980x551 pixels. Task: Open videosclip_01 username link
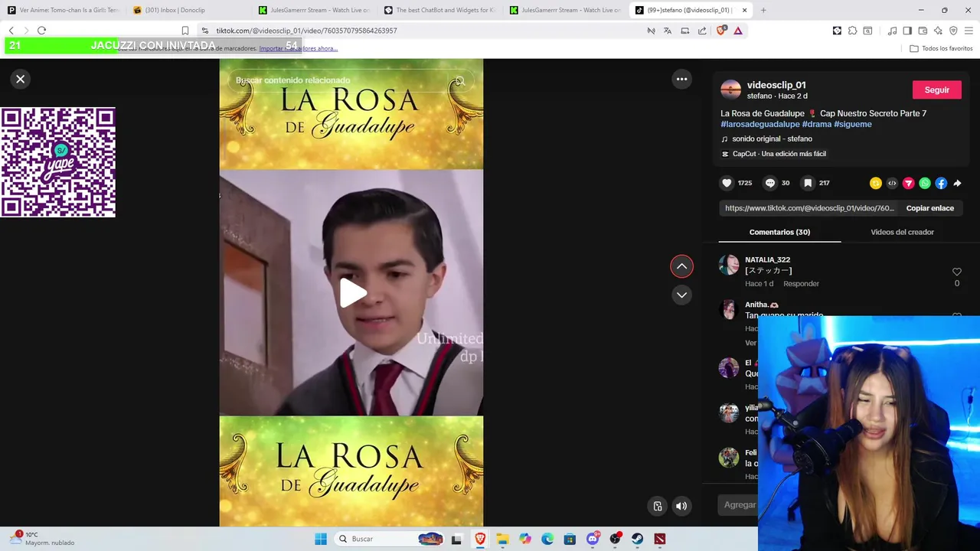tap(776, 85)
